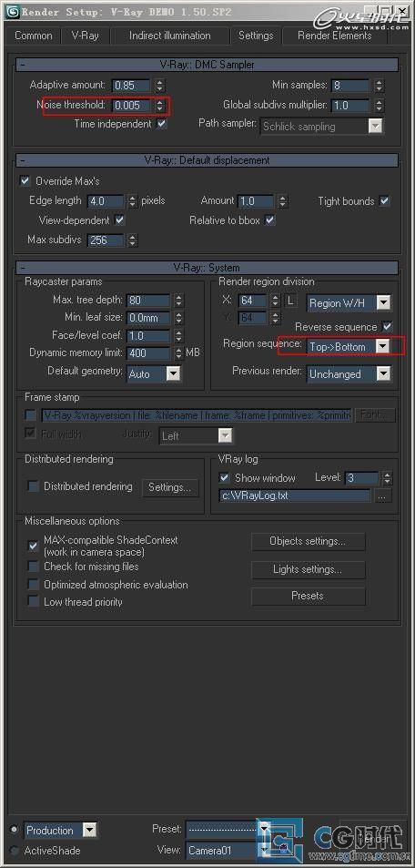415x868 pixels.
Task: Enable the Distributed rendering checkbox
Action: click(x=33, y=486)
